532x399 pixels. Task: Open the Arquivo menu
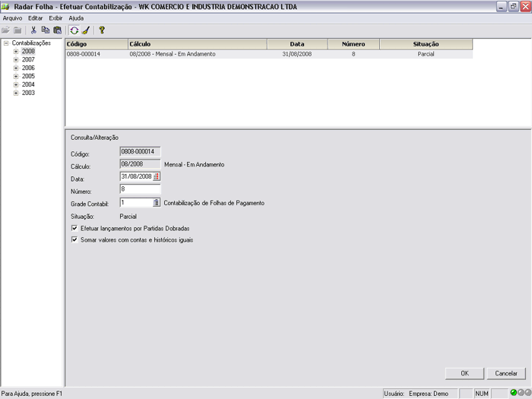(13, 17)
